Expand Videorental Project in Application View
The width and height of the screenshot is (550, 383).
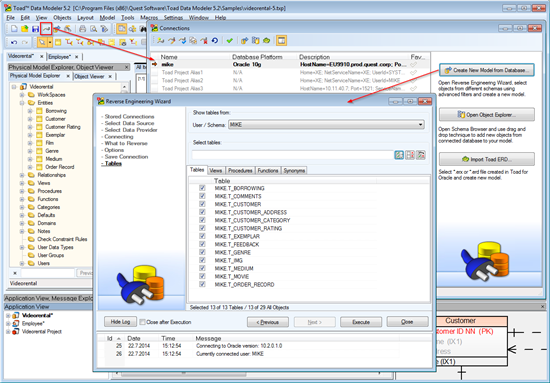point(8,331)
